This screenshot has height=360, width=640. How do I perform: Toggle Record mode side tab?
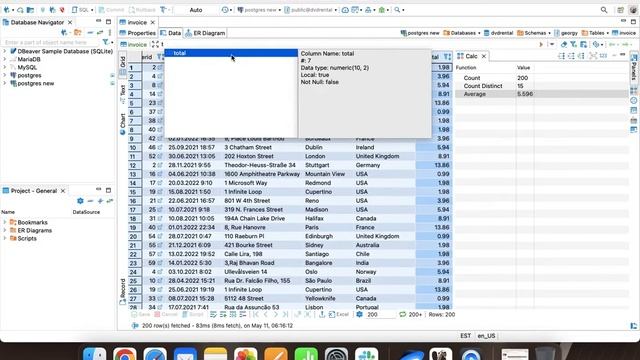click(122, 291)
